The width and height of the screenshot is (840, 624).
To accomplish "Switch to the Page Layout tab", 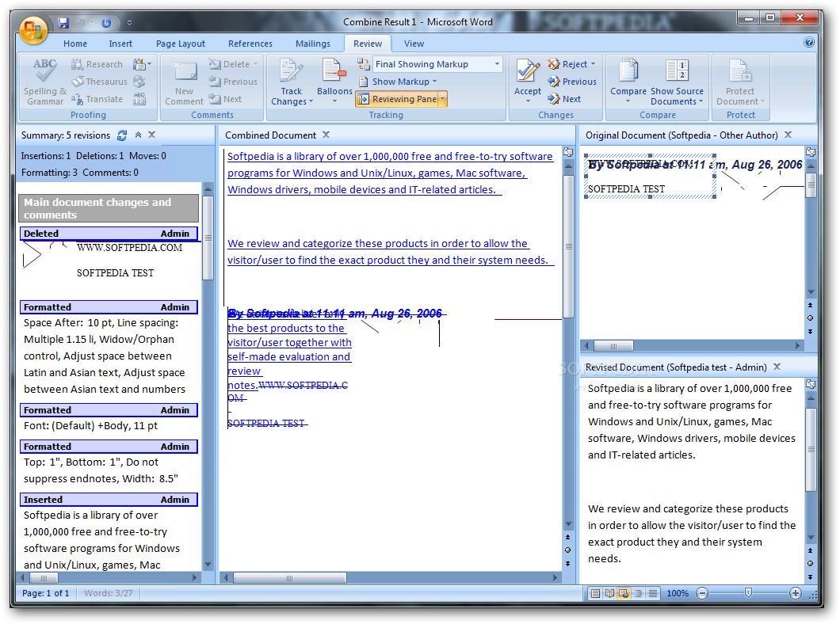I will 181,44.
